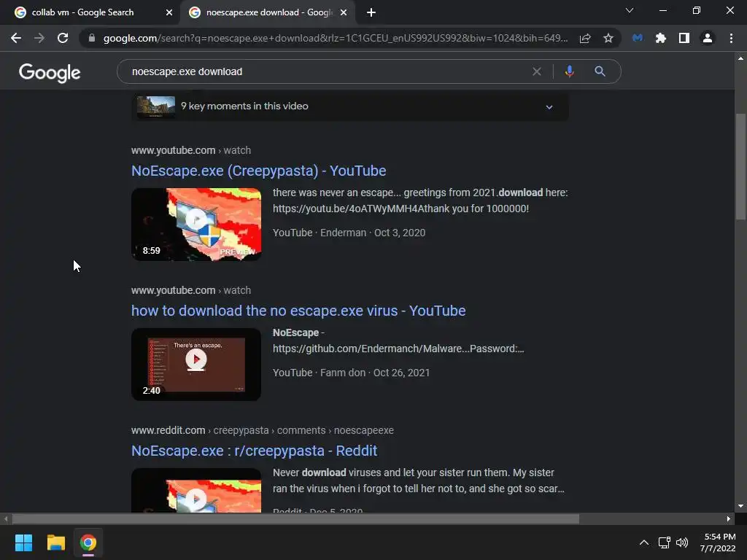The image size is (747, 560).
Task: Submit search with magnifier icon
Action: click(x=600, y=71)
